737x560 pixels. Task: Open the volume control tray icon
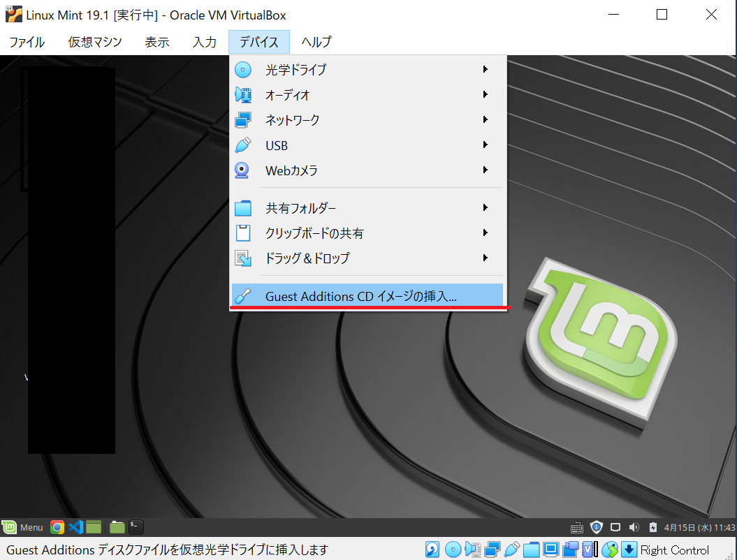click(x=634, y=528)
